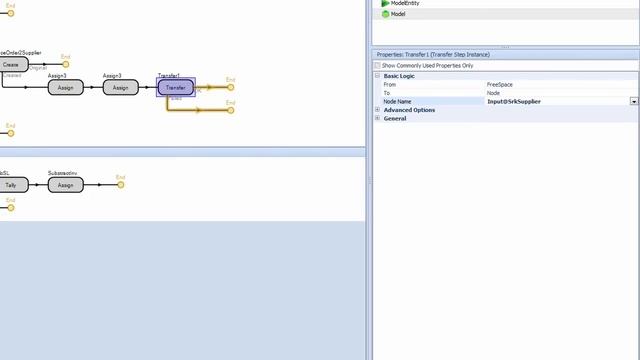Viewport: 640px width, 360px height.
Task: Click the From property value FreeSpace
Action: pyautogui.click(x=500, y=84)
